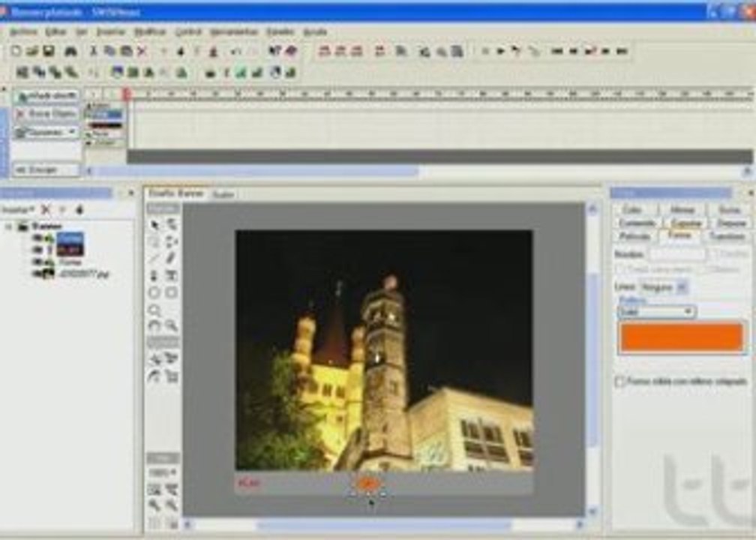Image resolution: width=756 pixels, height=540 pixels.
Task: Select the orange shape below the photo
Action: point(367,483)
